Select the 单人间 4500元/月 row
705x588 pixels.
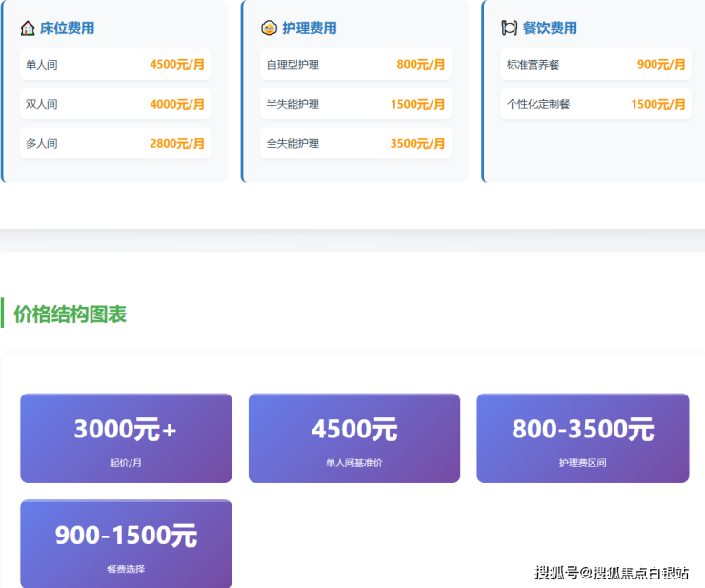pyautogui.click(x=115, y=65)
